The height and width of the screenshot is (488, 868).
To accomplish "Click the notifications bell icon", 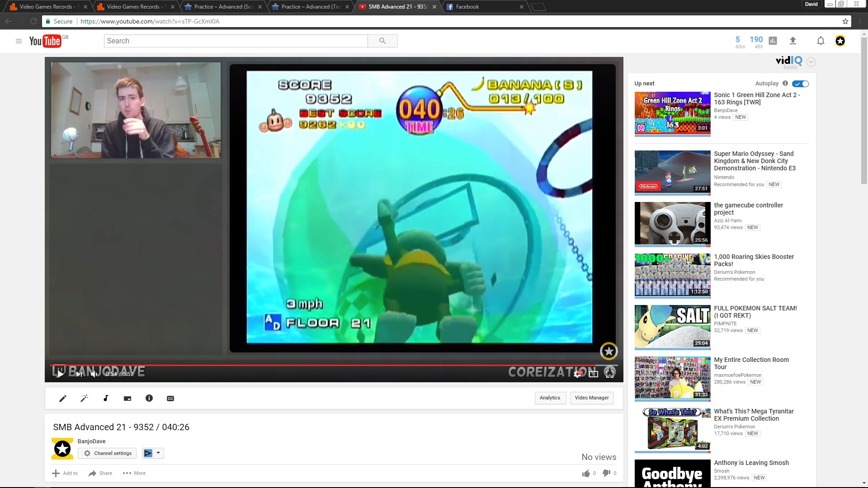I will click(x=821, y=41).
